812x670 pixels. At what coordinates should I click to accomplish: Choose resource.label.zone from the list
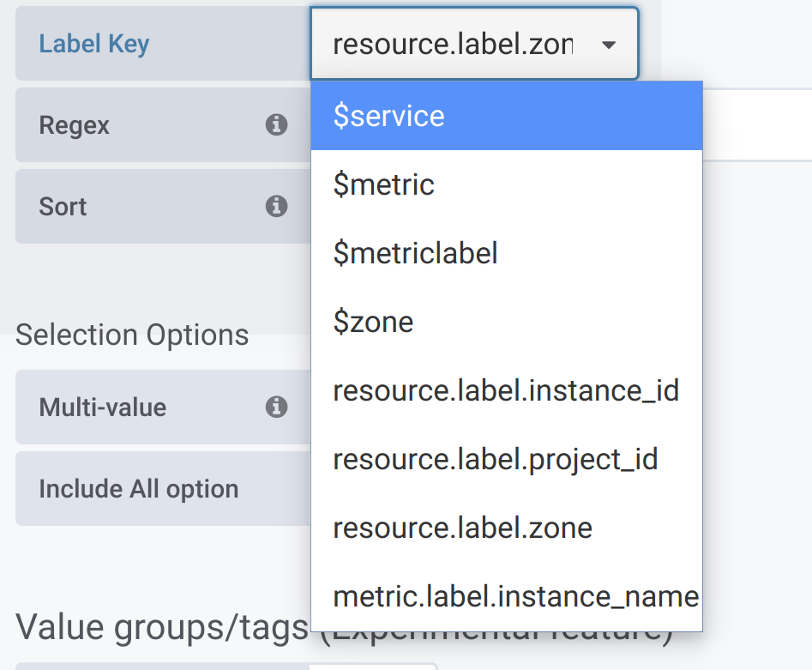[x=462, y=528]
